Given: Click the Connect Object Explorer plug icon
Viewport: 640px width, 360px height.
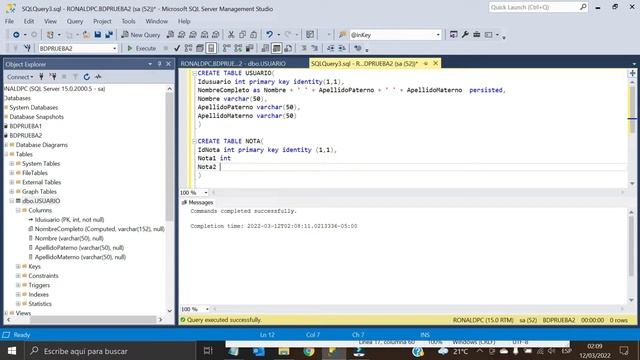Looking at the screenshot, I should tap(41, 77).
